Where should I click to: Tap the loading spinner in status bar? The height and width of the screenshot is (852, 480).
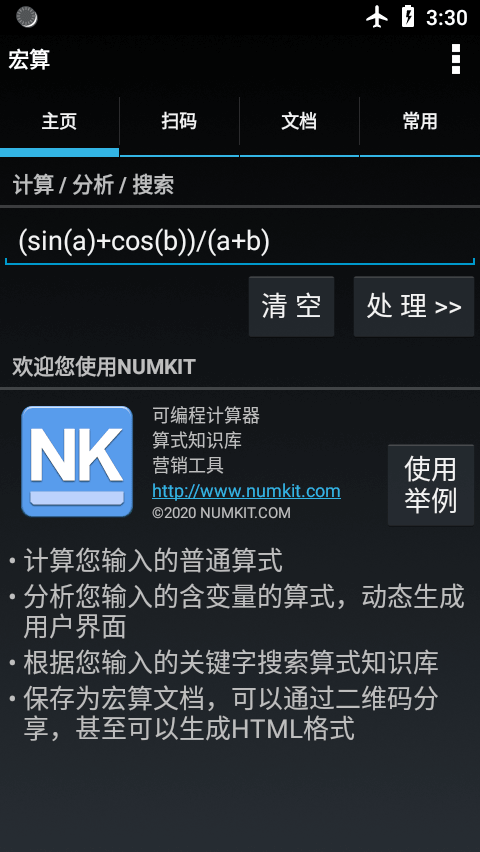26,17
